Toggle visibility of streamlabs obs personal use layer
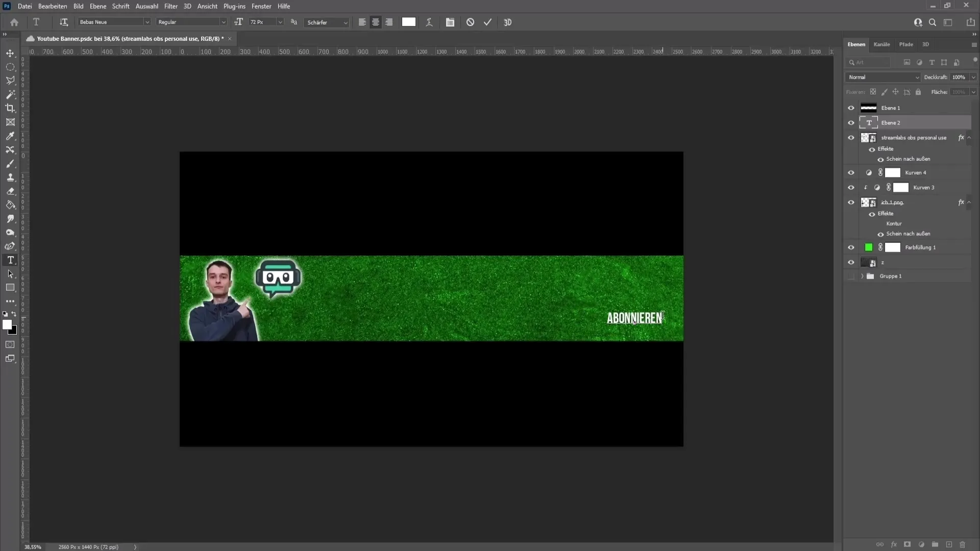Image resolution: width=980 pixels, height=551 pixels. pos(851,138)
